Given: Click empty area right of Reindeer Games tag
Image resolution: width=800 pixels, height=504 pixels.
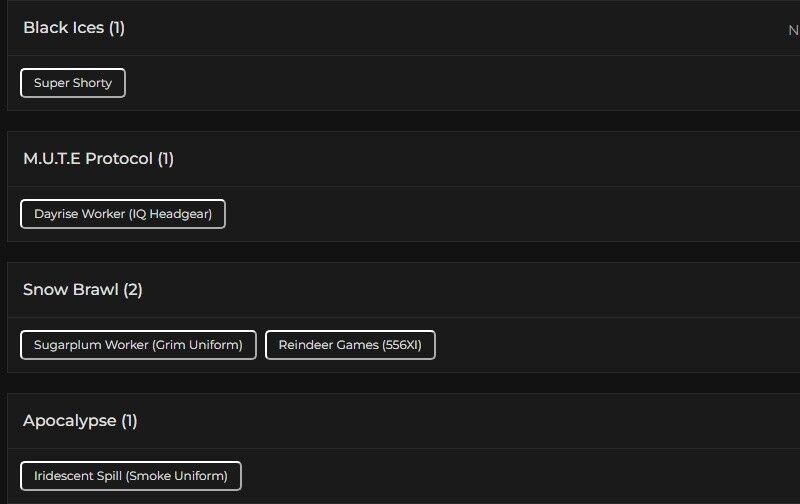Looking at the screenshot, I should (600, 345).
